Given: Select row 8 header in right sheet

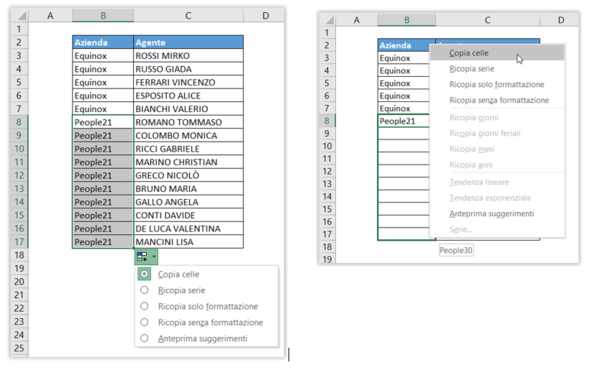Looking at the screenshot, I should 327,121.
